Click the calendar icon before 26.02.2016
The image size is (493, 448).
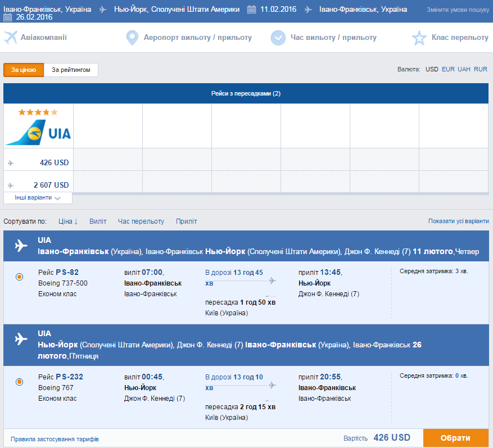pyautogui.click(x=8, y=17)
